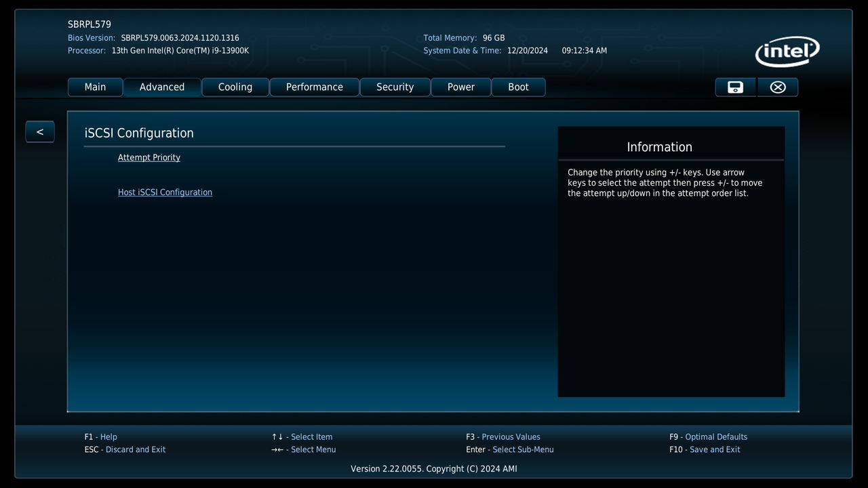Click F3 - Previous Values
Viewport: 868px width, 488px height.
pos(503,437)
